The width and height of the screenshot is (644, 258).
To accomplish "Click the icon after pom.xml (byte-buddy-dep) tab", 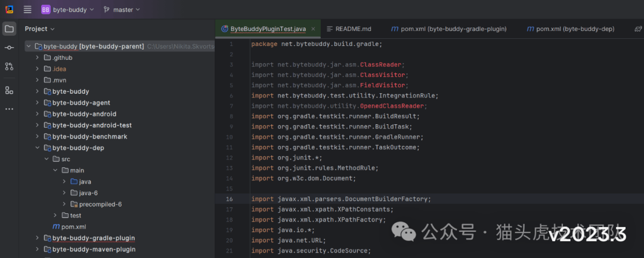I will pyautogui.click(x=638, y=29).
